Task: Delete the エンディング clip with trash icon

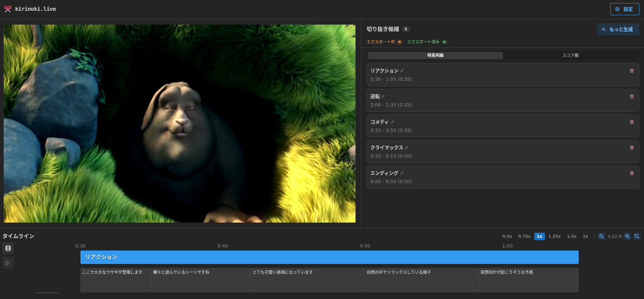Action: click(x=632, y=173)
